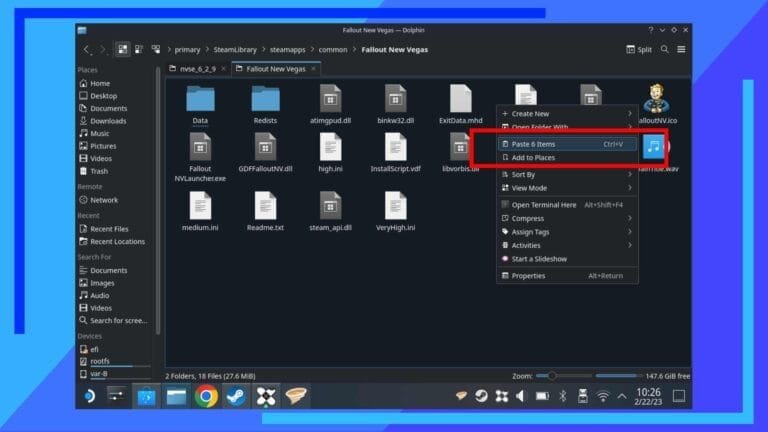Select the VeryHigh.ini file
The width and height of the screenshot is (768, 432).
(395, 211)
